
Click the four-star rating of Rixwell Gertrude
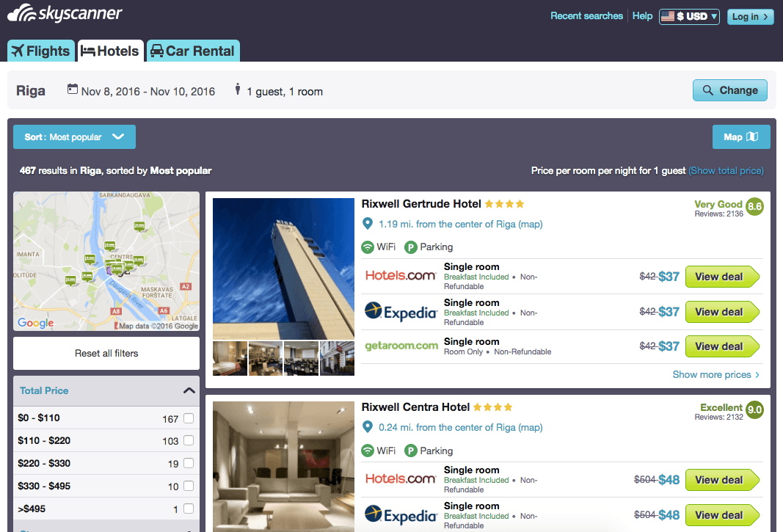[504, 204]
